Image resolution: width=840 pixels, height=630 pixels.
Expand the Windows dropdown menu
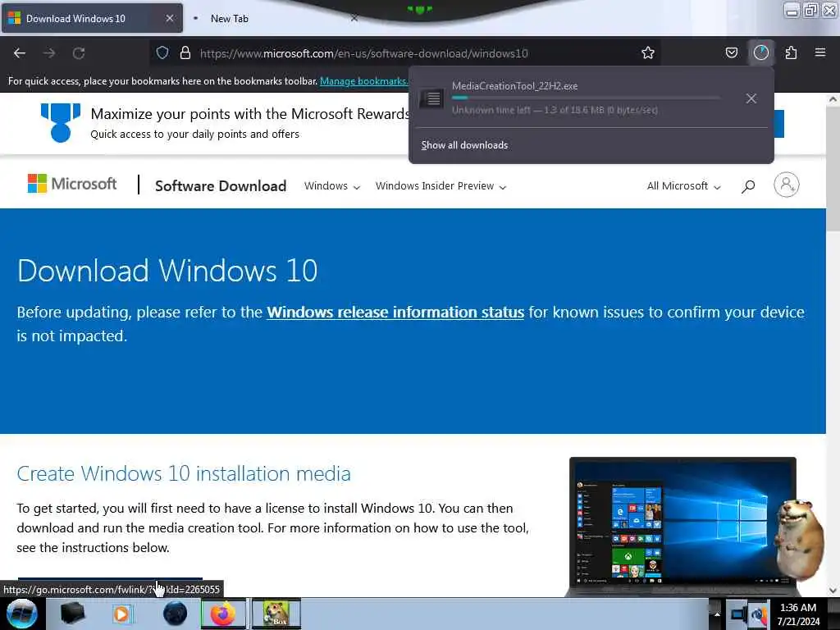(x=332, y=186)
